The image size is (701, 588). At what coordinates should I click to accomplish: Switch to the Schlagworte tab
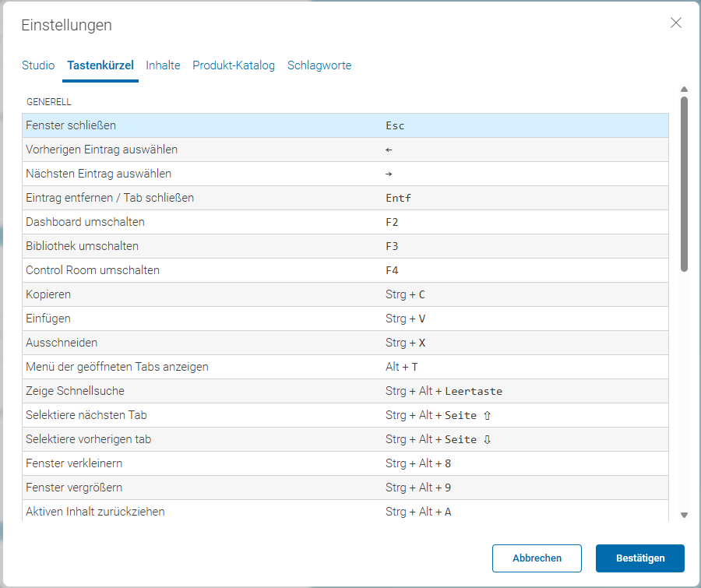coord(319,65)
